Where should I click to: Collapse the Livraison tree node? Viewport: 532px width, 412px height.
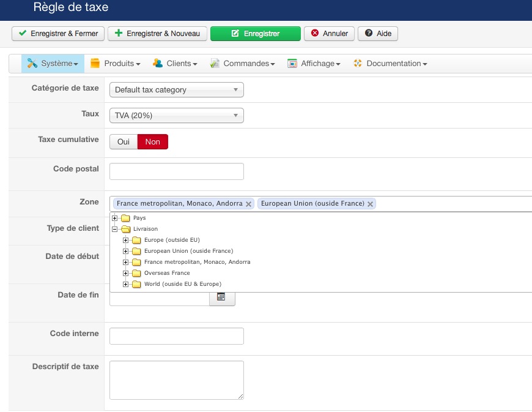pos(115,230)
